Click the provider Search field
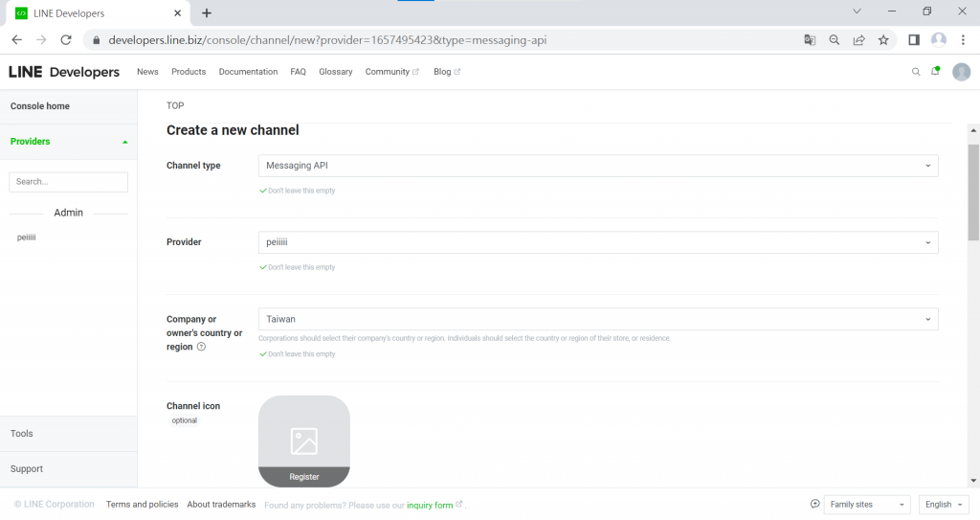Image resolution: width=980 pixels, height=520 pixels. (69, 182)
